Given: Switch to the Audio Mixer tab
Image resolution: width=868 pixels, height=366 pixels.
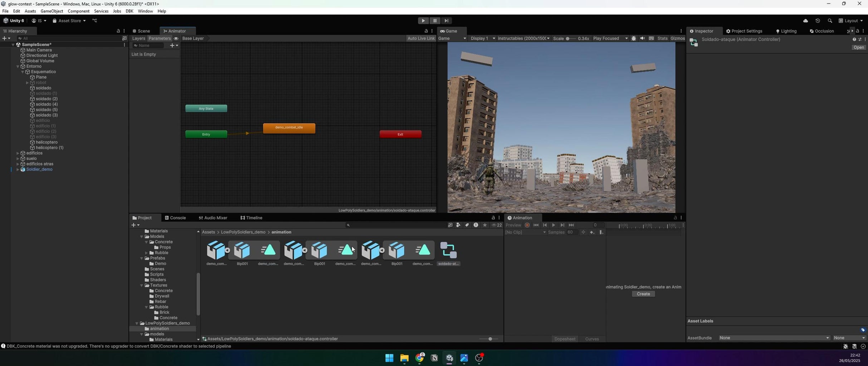Looking at the screenshot, I should [x=213, y=218].
